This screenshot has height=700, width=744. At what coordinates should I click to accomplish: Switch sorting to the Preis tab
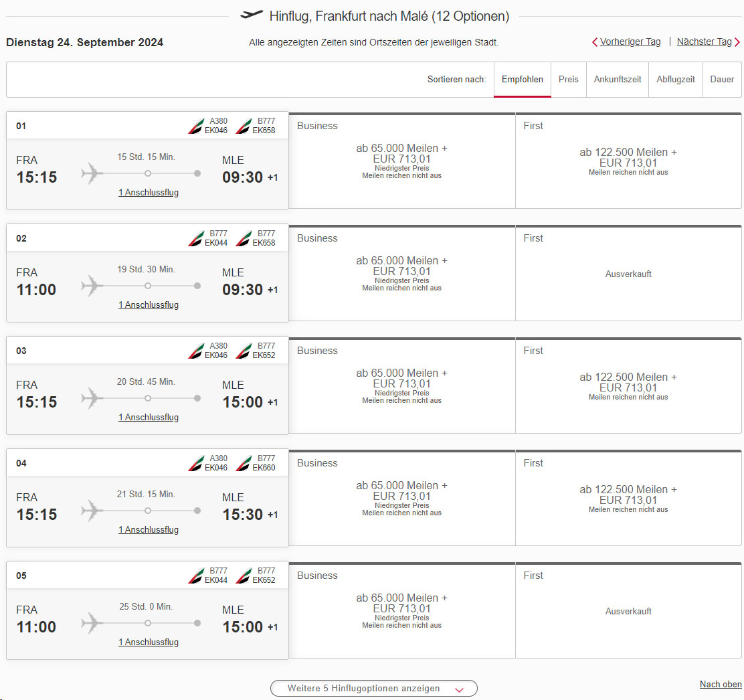point(568,79)
